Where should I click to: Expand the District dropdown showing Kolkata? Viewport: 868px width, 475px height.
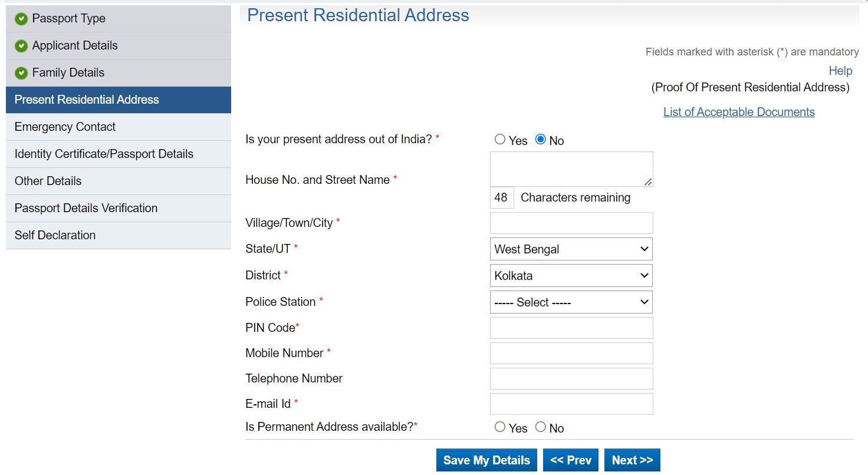pyautogui.click(x=571, y=275)
